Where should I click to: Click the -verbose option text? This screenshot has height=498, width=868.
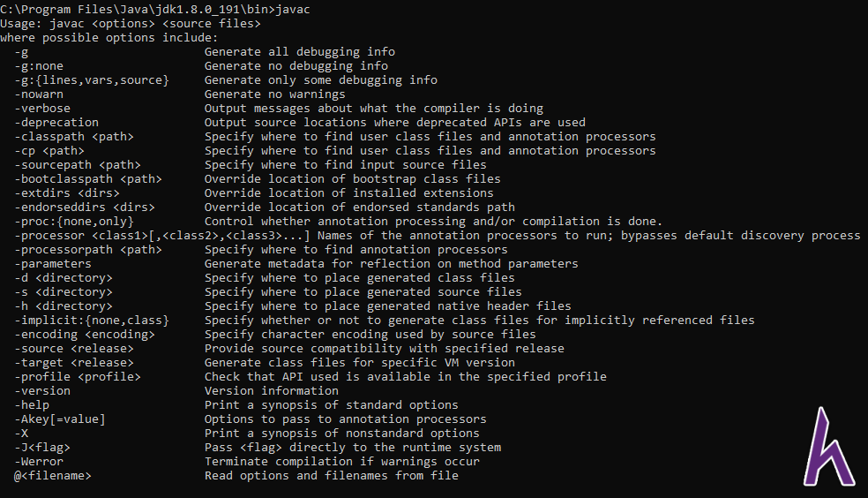coord(42,108)
